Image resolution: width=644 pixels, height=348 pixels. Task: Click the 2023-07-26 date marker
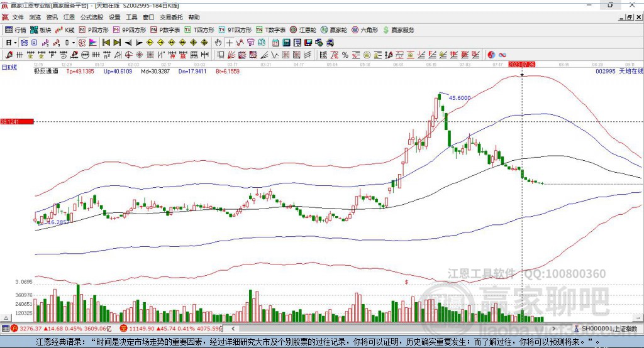coord(521,65)
